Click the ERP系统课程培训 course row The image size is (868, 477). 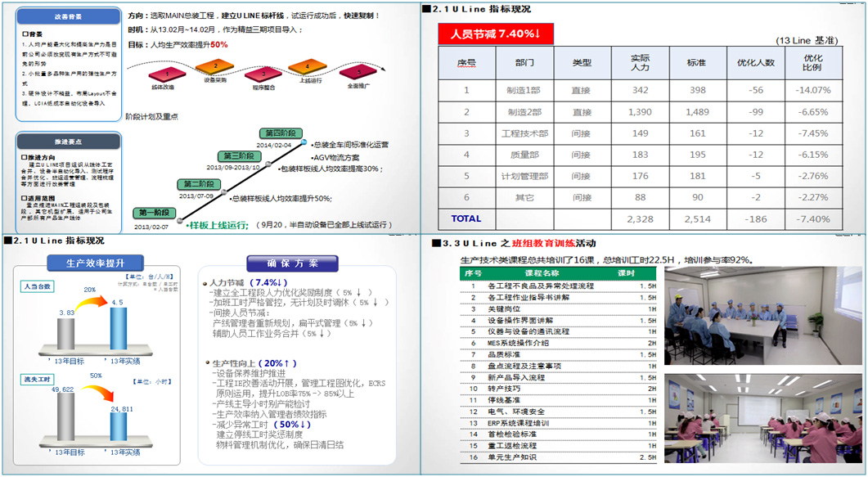coord(558,423)
